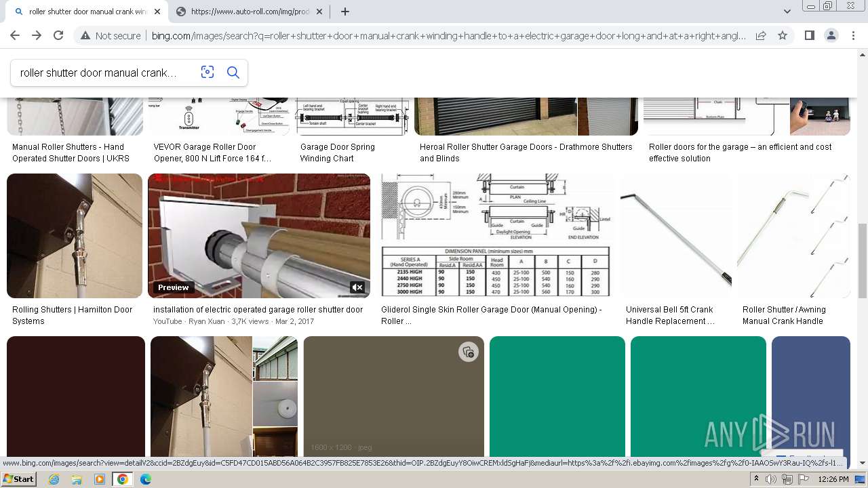
Task: Open the Gliderol dimension panel image
Action: click(x=496, y=236)
